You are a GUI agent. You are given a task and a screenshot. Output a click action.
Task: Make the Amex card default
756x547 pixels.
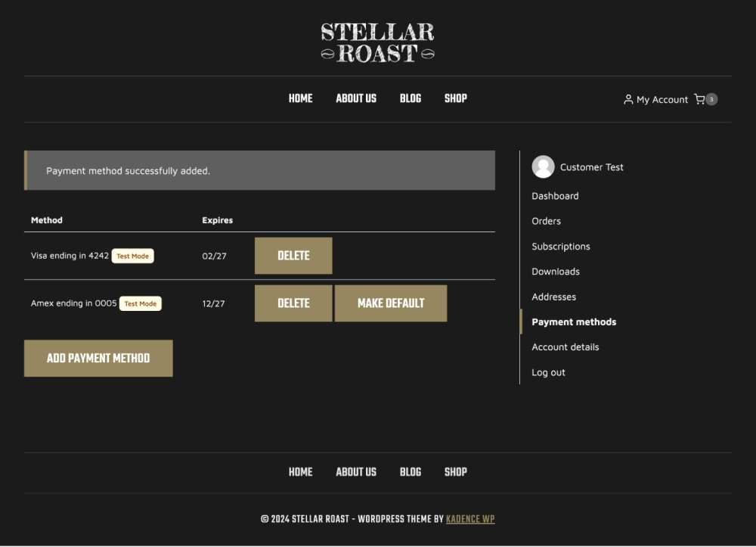click(391, 303)
